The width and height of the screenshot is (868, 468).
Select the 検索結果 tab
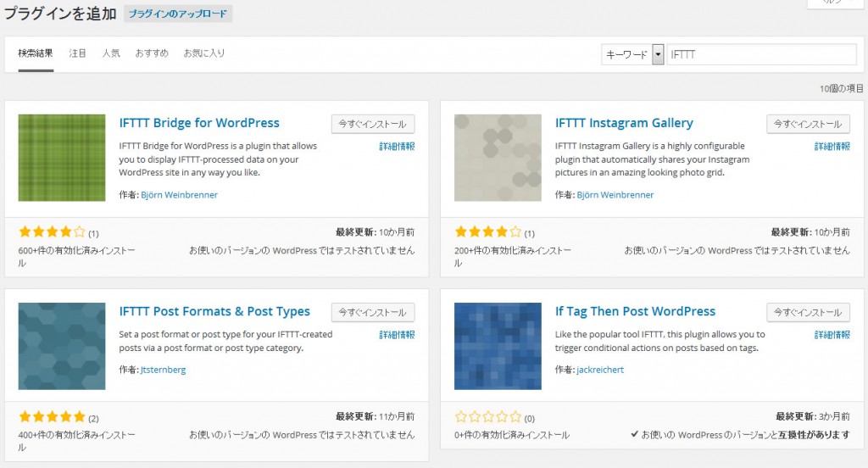(x=36, y=53)
